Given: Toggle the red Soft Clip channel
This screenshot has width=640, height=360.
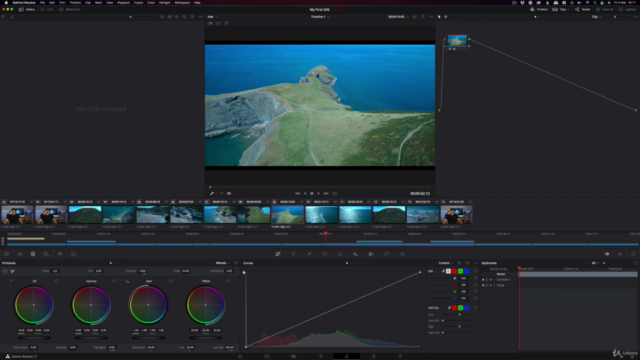Looking at the screenshot, I should 454,308.
